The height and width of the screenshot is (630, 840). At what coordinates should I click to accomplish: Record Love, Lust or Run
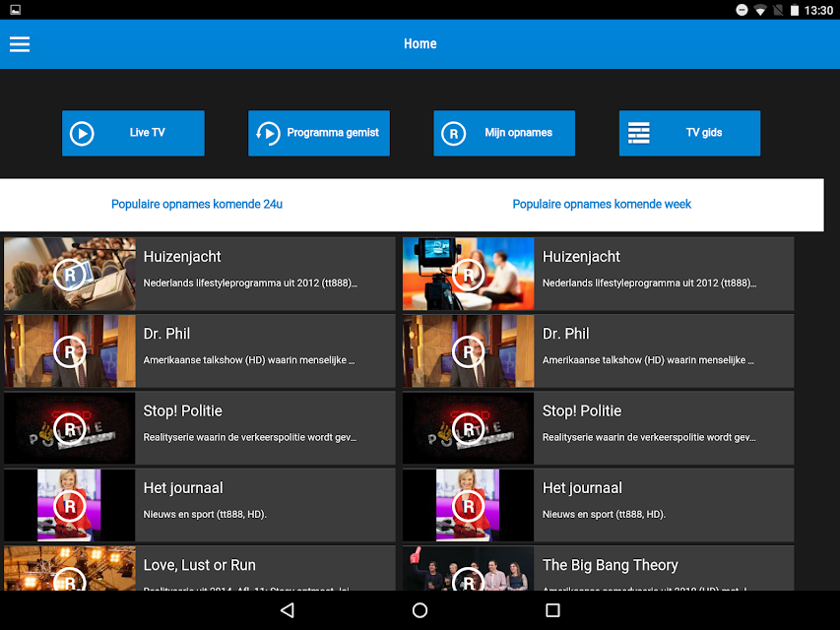coord(70,579)
